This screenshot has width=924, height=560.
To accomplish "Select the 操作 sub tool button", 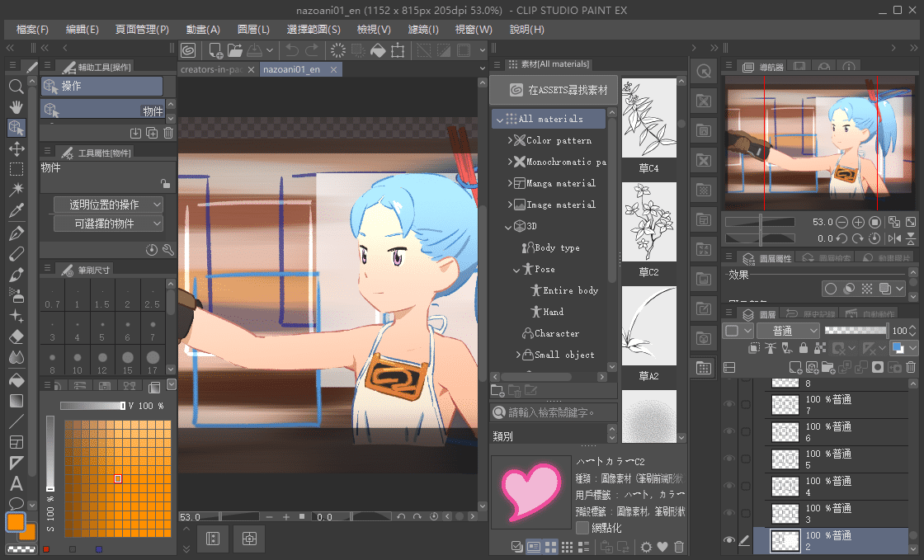I will pos(101,86).
